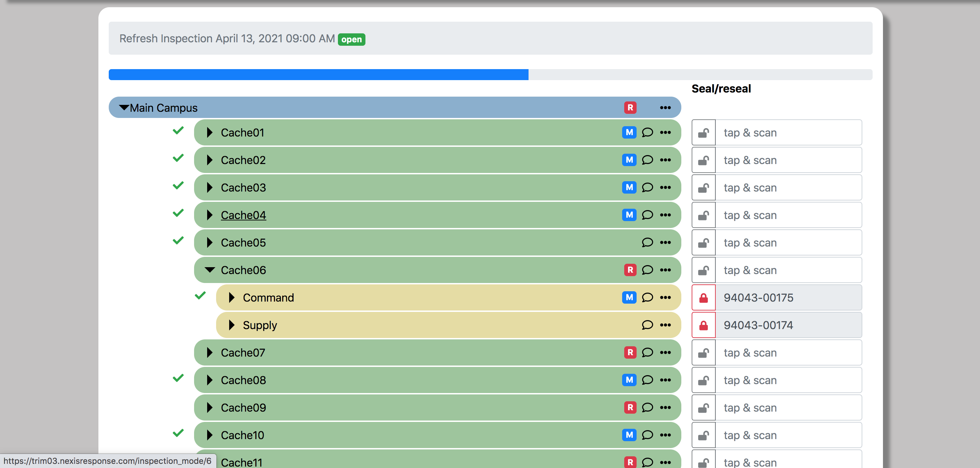Collapse the Cache06 row
Screen dimensions: 980x468
point(210,270)
